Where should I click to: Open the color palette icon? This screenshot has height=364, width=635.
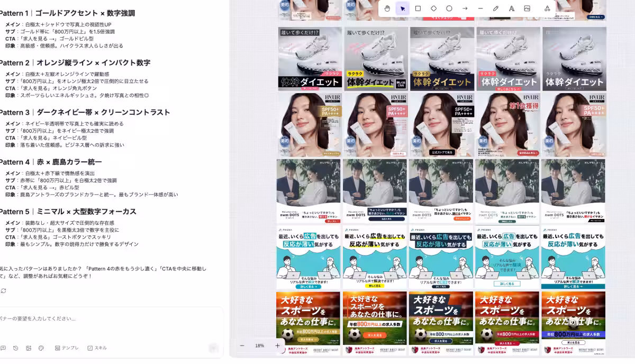[x=41, y=348]
